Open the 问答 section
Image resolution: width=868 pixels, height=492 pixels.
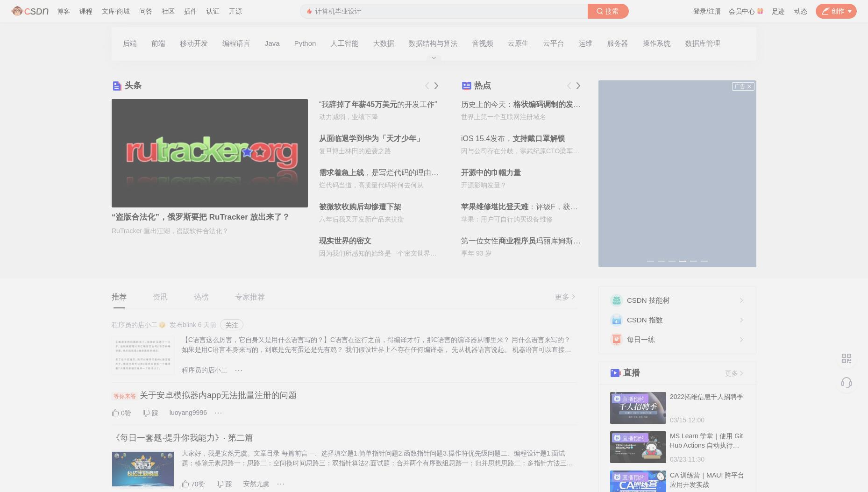[x=146, y=11]
